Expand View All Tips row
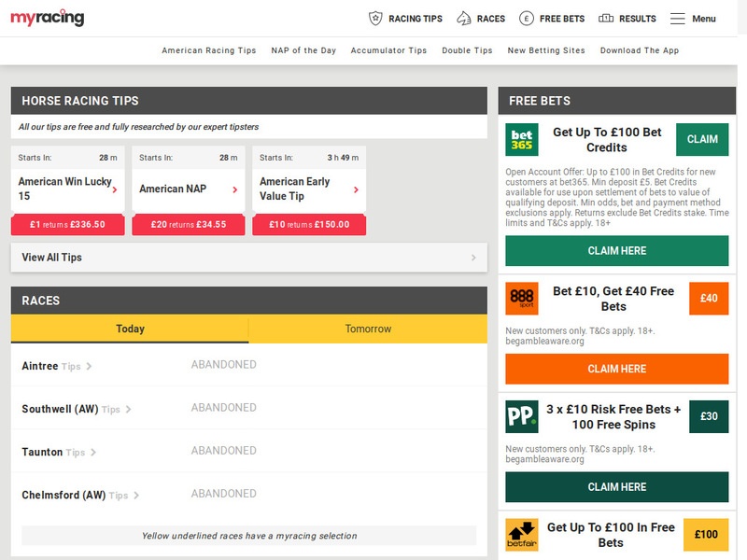Viewport: 747px width, 560px height. pos(248,258)
